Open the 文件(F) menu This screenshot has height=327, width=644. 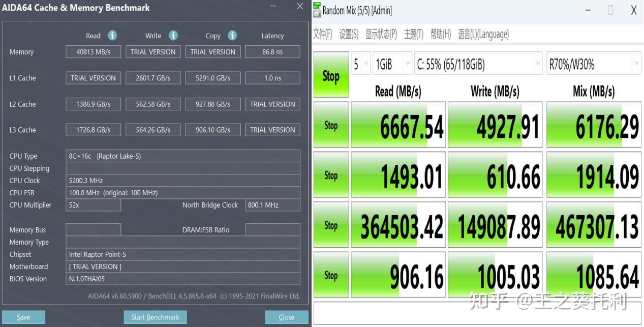click(322, 34)
